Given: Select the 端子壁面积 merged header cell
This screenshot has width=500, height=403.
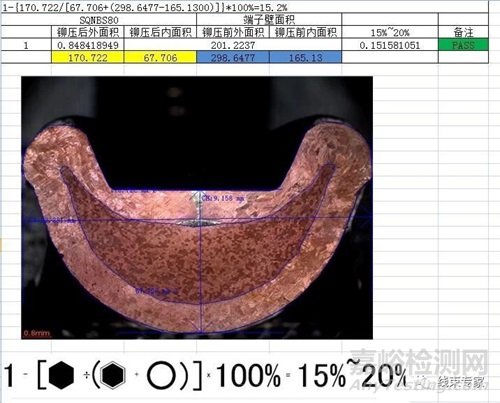Looking at the screenshot, I should point(269,20).
